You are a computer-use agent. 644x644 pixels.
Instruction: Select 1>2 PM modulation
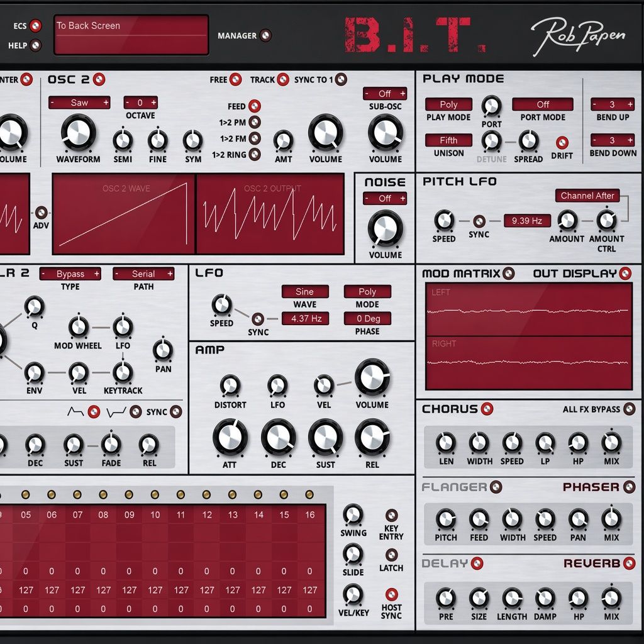click(255, 122)
